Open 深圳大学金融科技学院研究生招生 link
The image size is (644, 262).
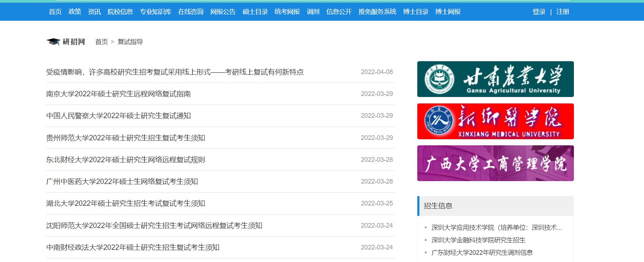point(478,240)
